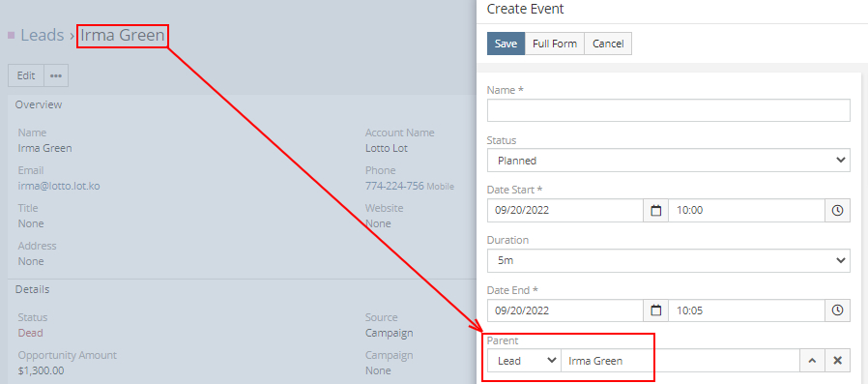Image resolution: width=868 pixels, height=384 pixels.
Task: Click phone number 774-224-756
Action: [x=394, y=186]
